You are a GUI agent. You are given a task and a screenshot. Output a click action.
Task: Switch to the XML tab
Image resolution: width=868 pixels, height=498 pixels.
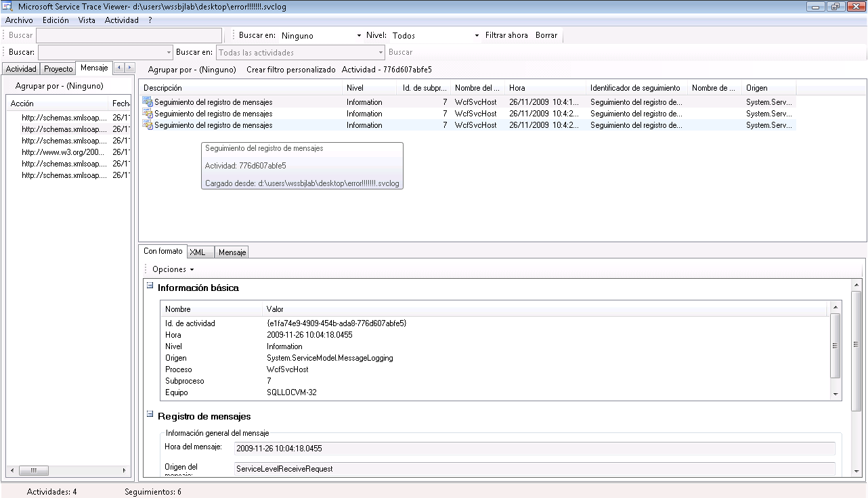click(x=200, y=252)
